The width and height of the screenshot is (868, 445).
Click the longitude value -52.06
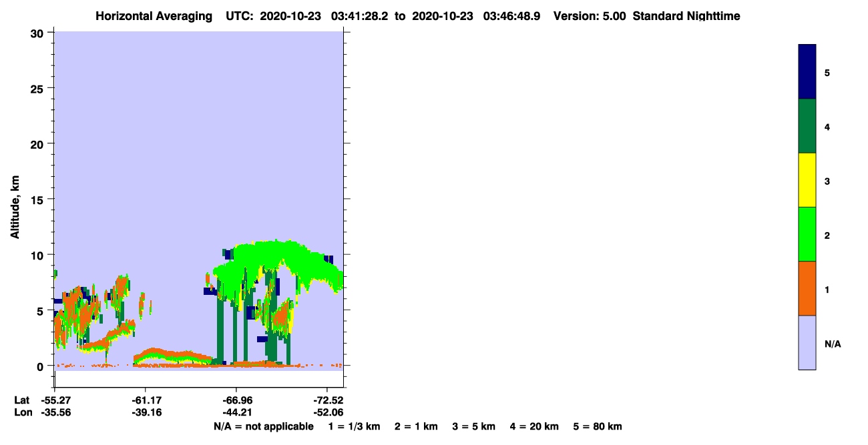click(328, 412)
